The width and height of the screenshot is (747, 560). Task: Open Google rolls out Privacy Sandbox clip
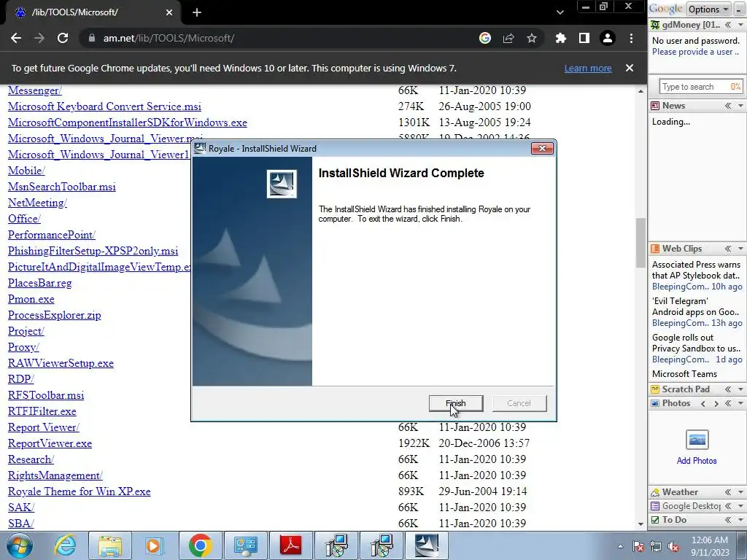point(696,343)
